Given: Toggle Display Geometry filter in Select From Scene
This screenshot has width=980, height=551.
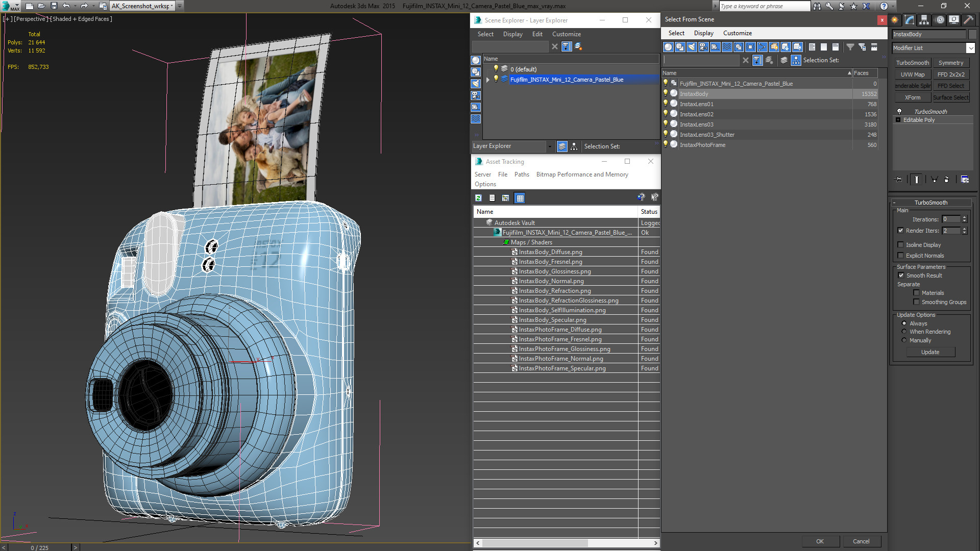Looking at the screenshot, I should (668, 47).
